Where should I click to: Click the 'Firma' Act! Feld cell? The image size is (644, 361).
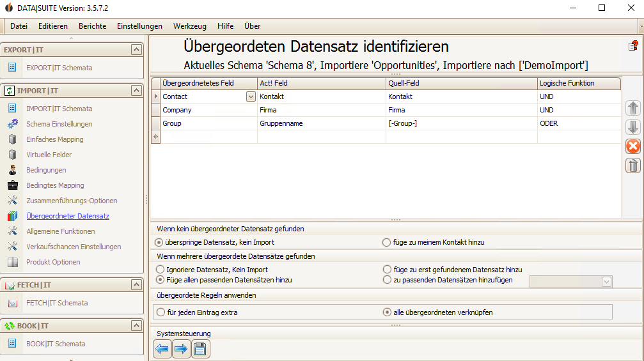click(x=322, y=110)
